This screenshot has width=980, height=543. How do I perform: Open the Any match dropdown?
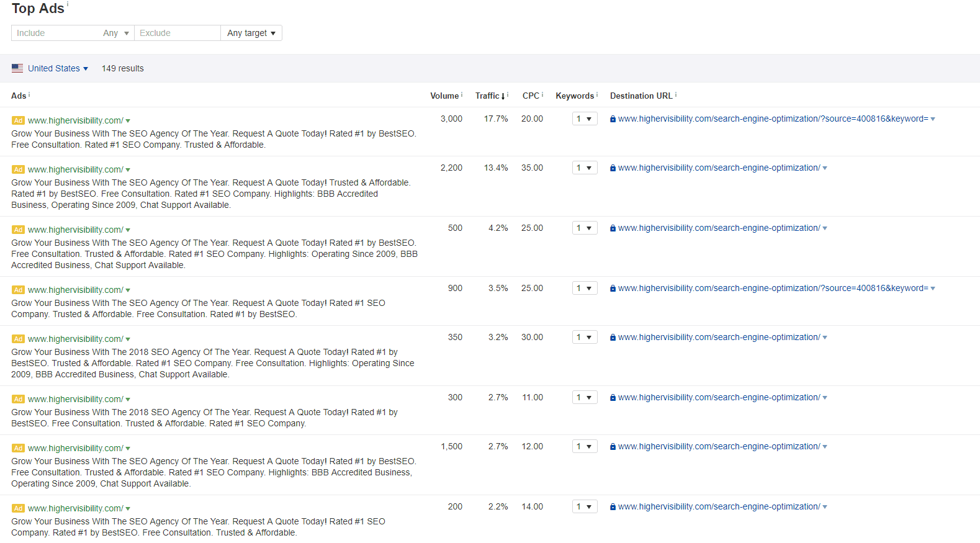point(116,33)
